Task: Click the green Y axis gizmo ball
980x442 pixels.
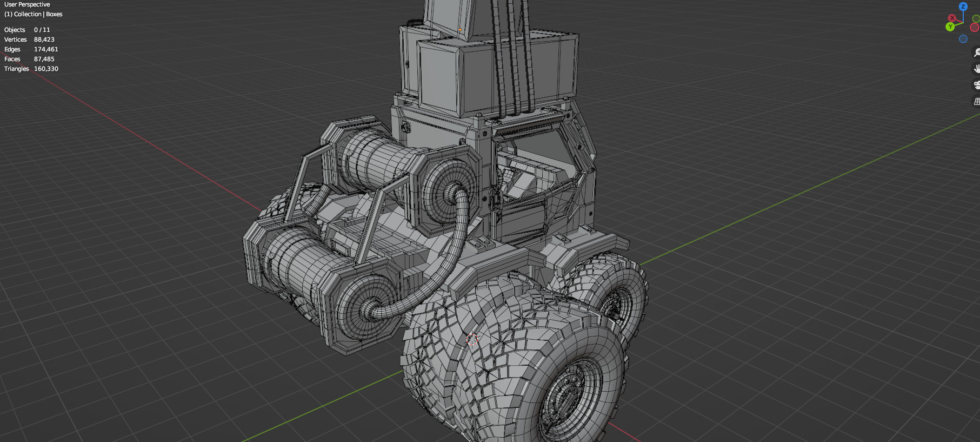Action: click(x=950, y=27)
